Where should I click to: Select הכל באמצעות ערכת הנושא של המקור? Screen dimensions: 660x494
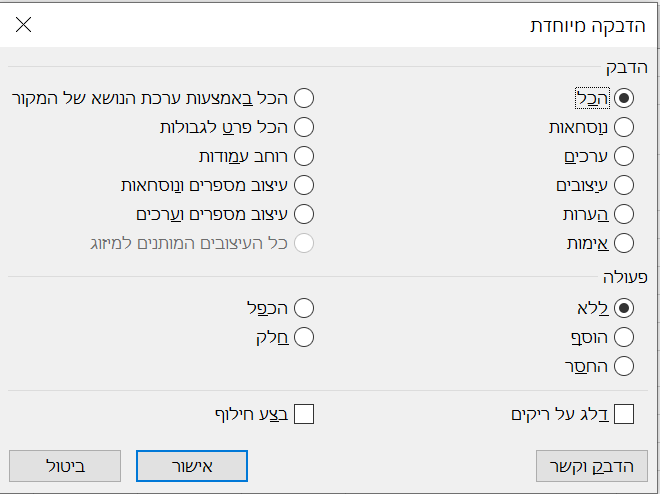coord(304,98)
